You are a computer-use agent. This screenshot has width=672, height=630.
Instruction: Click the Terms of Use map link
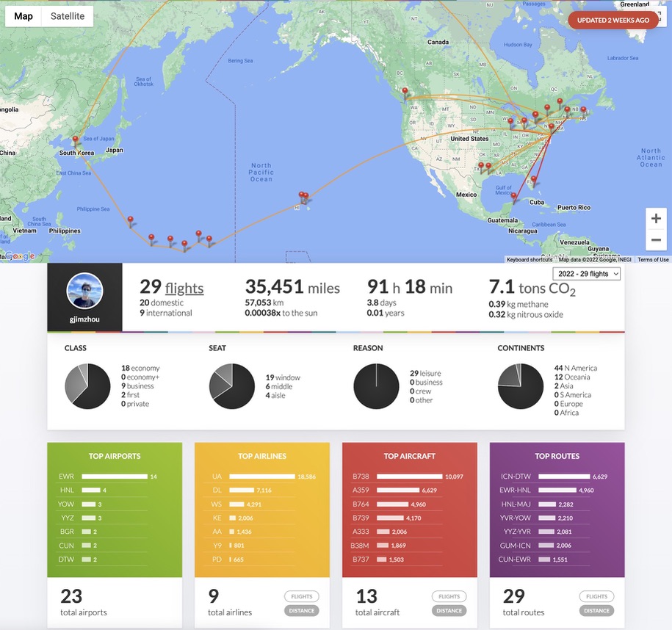click(x=652, y=259)
